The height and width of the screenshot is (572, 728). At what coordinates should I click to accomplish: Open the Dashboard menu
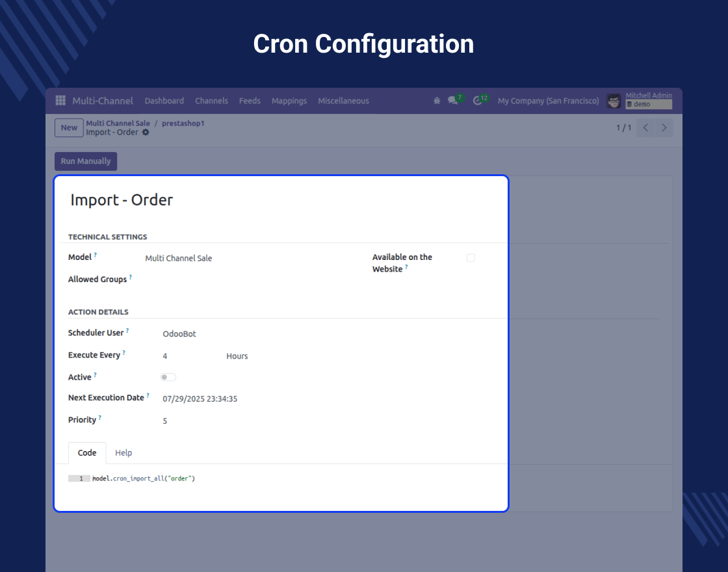[164, 101]
